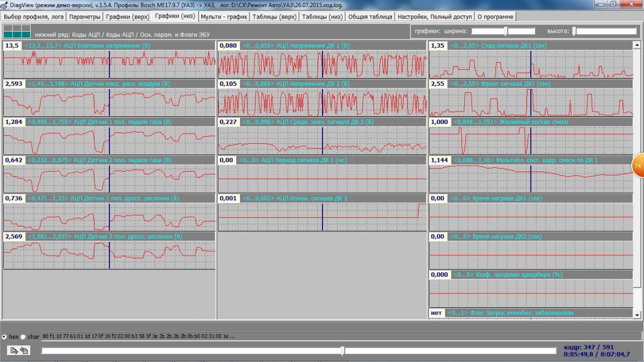Open the Параметры tab
644x362 pixels.
[x=85, y=17]
